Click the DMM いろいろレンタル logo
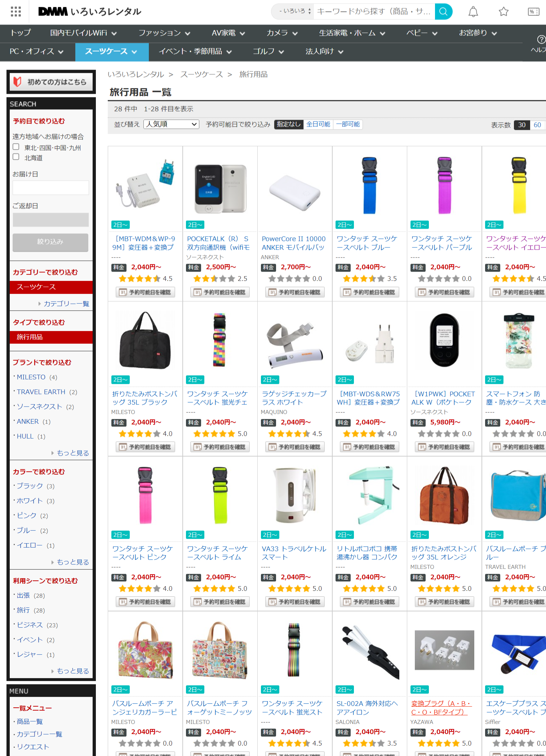This screenshot has width=546, height=756. [90, 12]
